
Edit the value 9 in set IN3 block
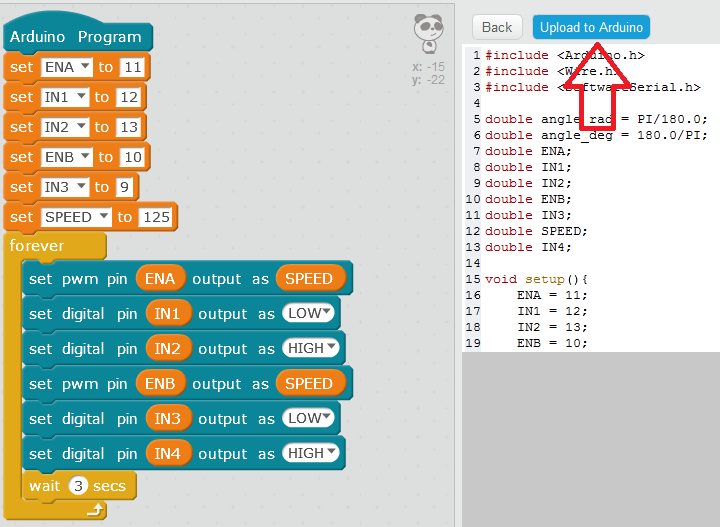pos(124,187)
